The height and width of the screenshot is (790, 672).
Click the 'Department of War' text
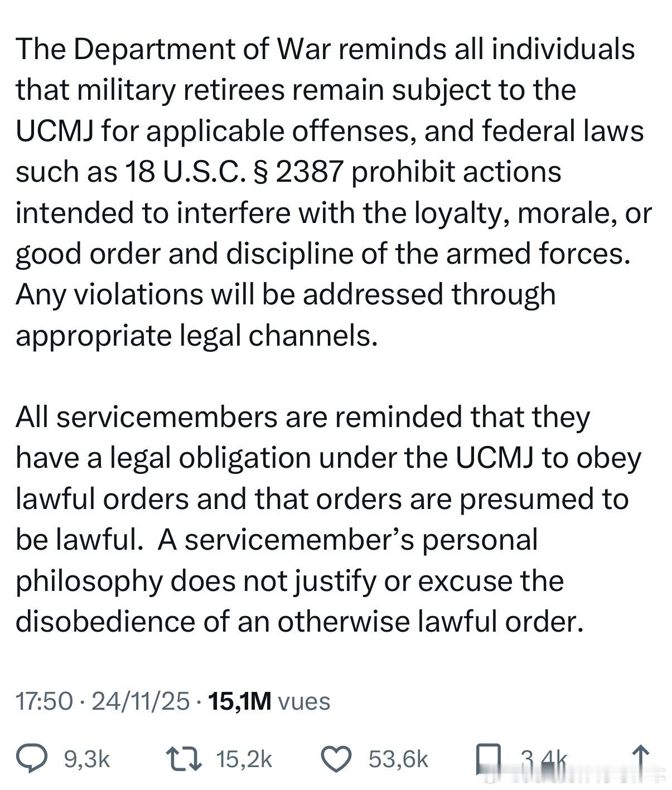coord(202,49)
